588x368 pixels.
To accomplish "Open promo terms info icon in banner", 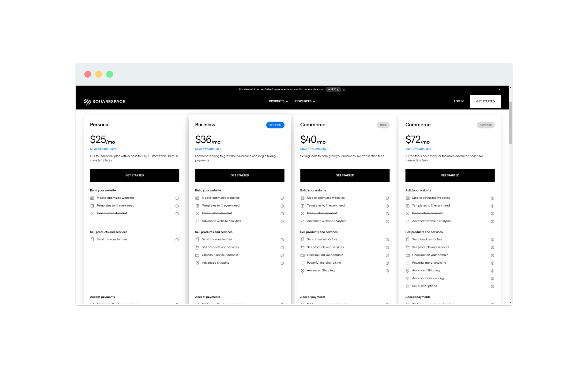I will coord(344,90).
